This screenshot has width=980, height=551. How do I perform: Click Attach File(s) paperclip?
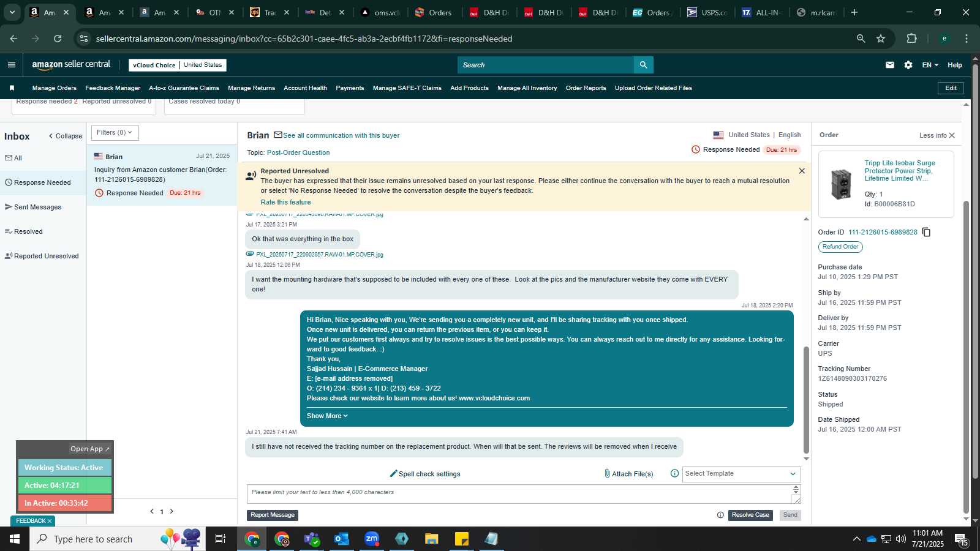point(628,474)
